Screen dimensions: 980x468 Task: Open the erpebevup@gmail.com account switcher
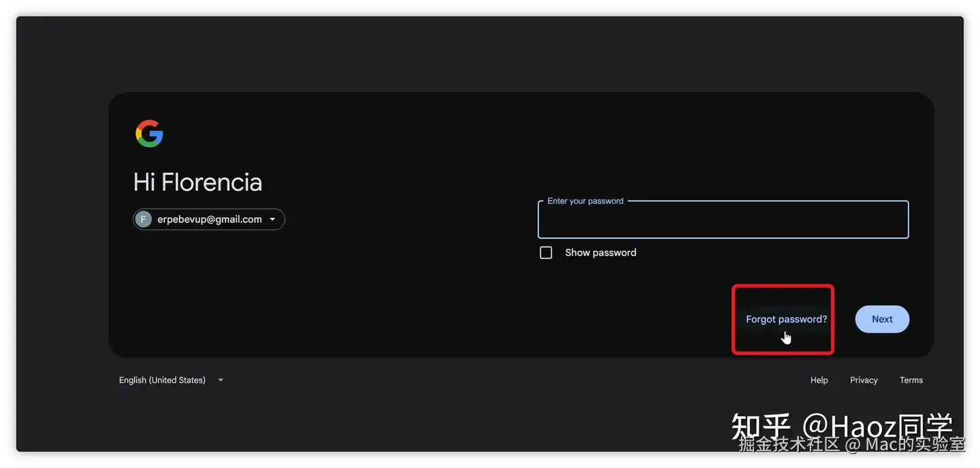tap(209, 219)
